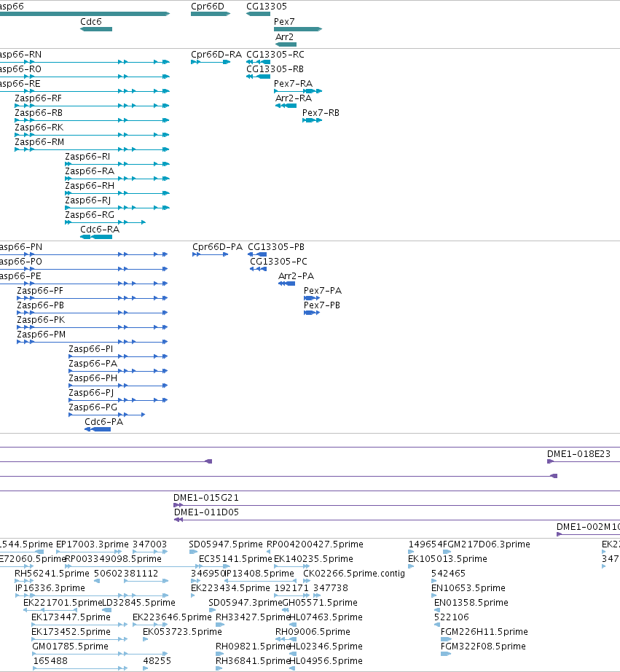Viewport: 620px width, 672px height.
Task: Click EST FGM322F08.5prime
Action: point(483,646)
